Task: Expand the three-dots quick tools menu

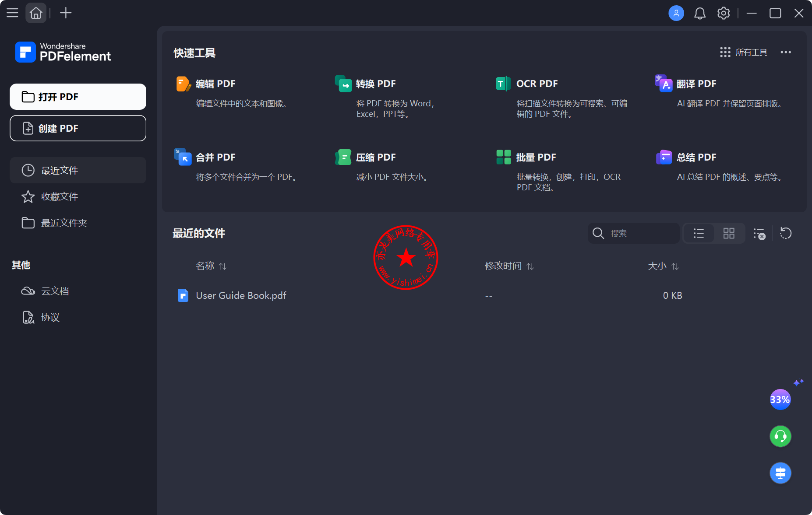Action: (x=786, y=53)
